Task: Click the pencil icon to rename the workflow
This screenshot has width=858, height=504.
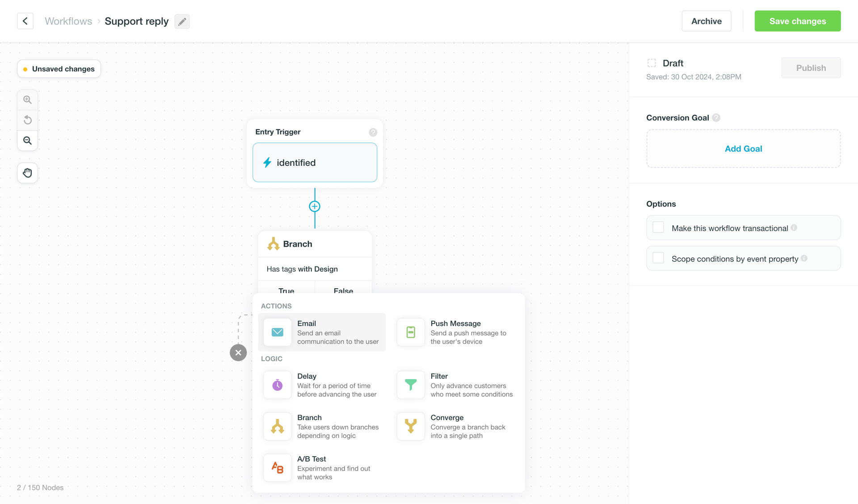Action: click(182, 21)
